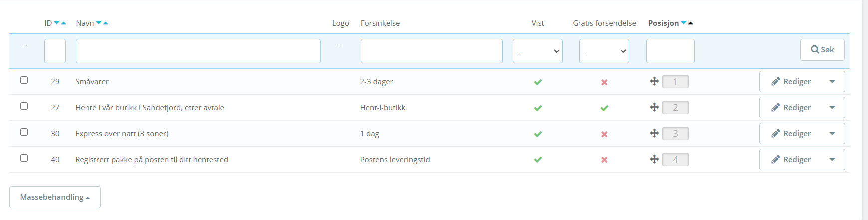Click the Vist checkmark for Registrert pakke
868x220 pixels.
538,160
